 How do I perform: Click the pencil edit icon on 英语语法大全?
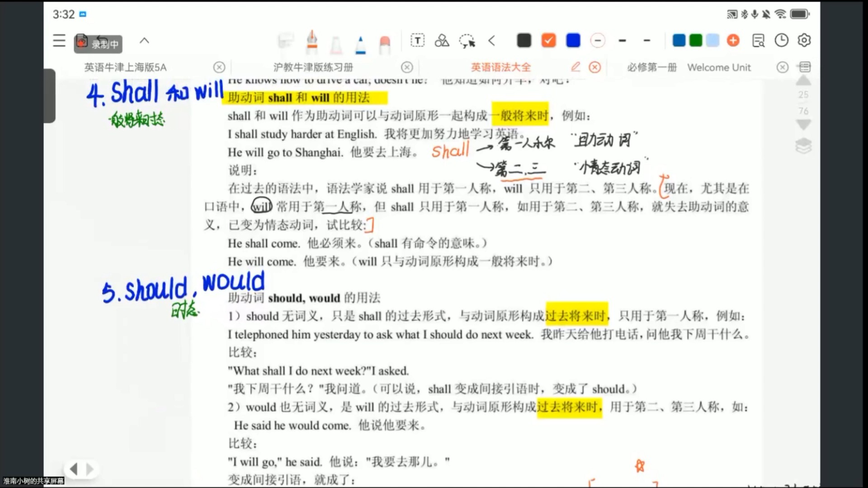576,67
